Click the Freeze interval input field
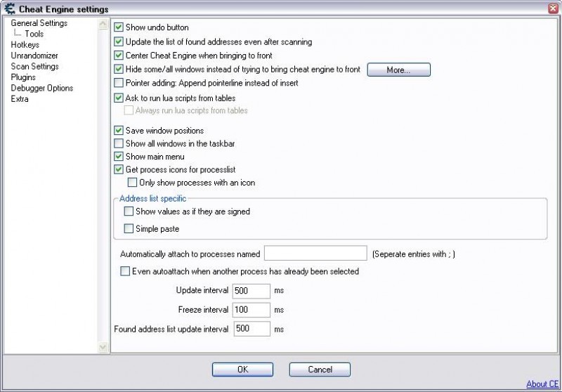Viewport: 562px width, 392px height. [251, 310]
